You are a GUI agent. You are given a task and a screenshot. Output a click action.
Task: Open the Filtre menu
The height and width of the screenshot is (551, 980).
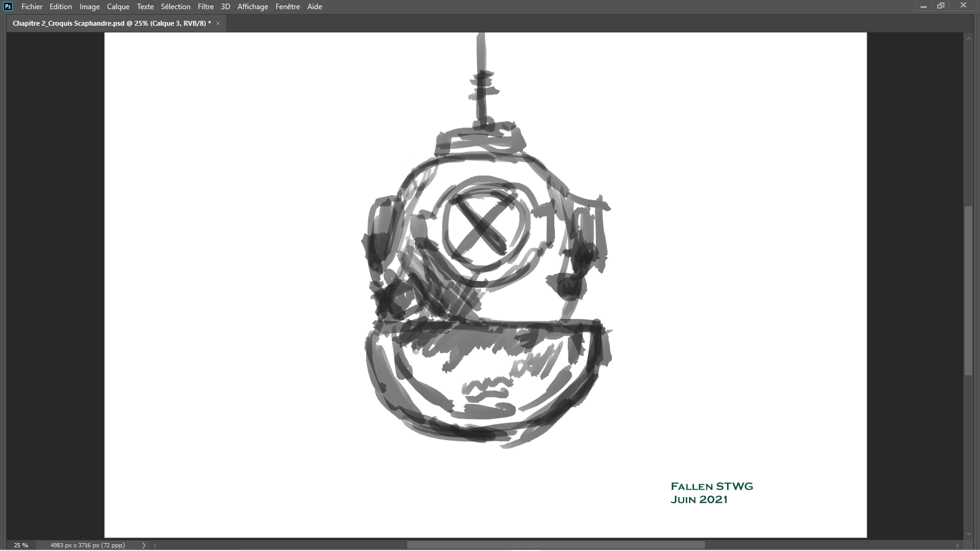205,7
